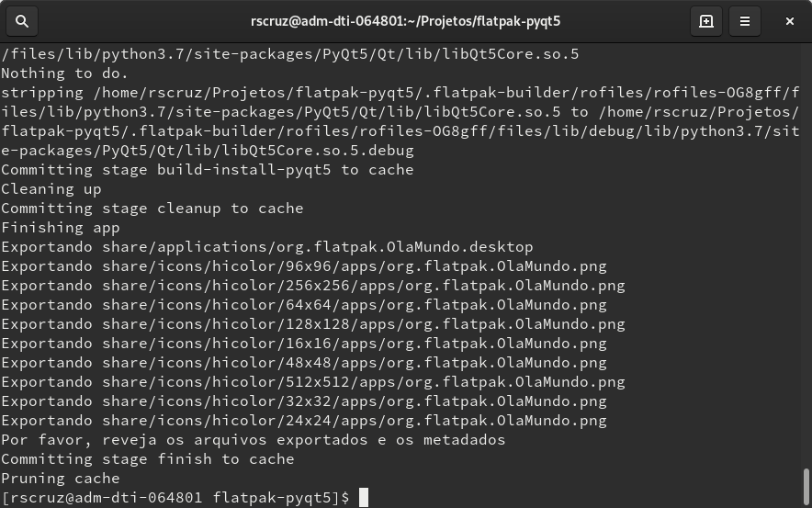The image size is (812, 508).
Task: Close the terminal window
Action: (789, 21)
